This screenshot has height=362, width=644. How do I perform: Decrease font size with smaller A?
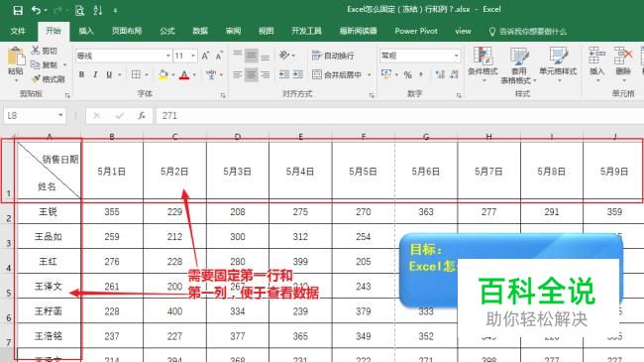[219, 56]
